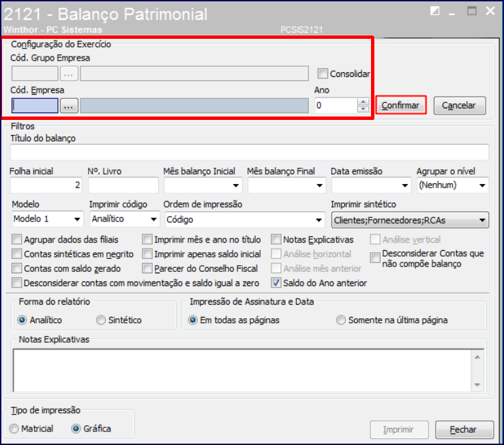Click the Confirmar button
Screen dimensions: 504x445
[x=401, y=106]
